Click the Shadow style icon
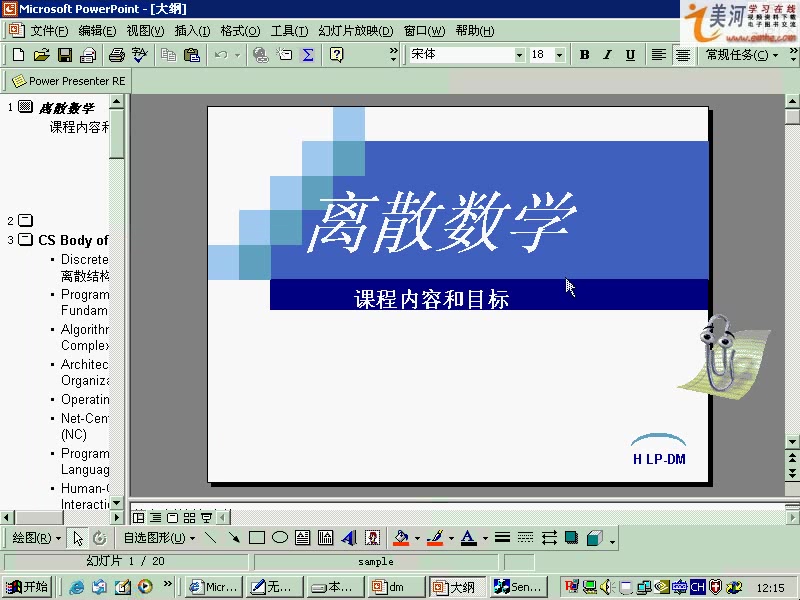Image resolution: width=800 pixels, height=600 pixels. (x=571, y=537)
